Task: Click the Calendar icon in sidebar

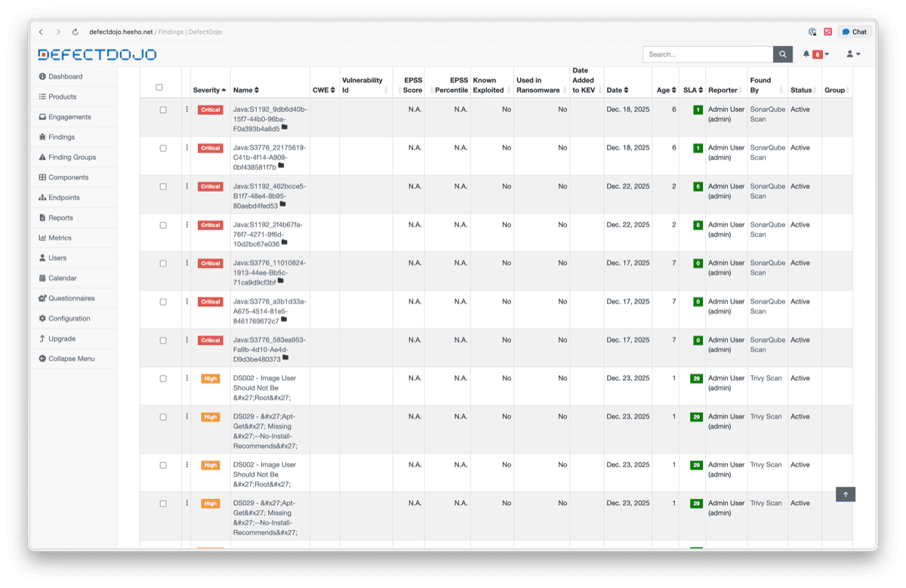Action: pos(42,278)
